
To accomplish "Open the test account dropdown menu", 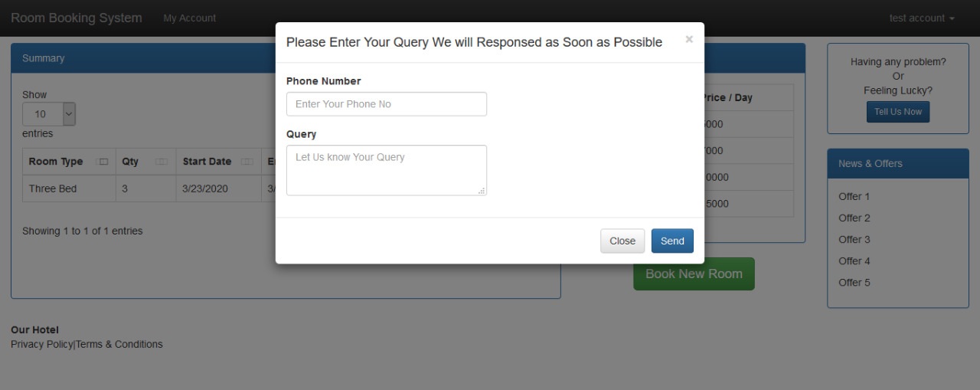I will [x=922, y=18].
